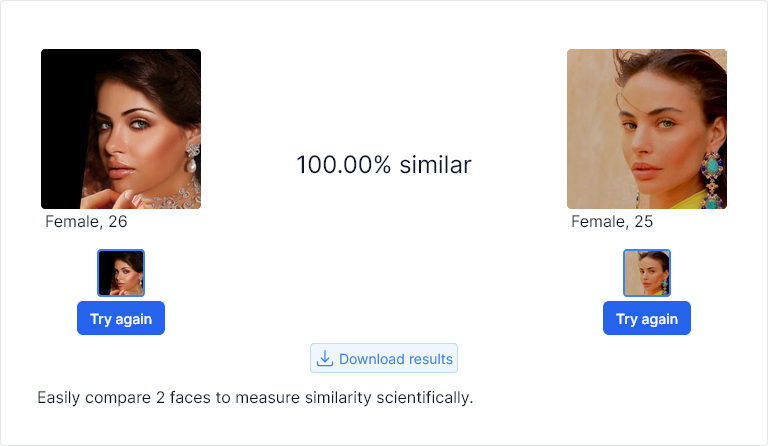Open the large left comparison photo
The height and width of the screenshot is (446, 768).
[121, 129]
